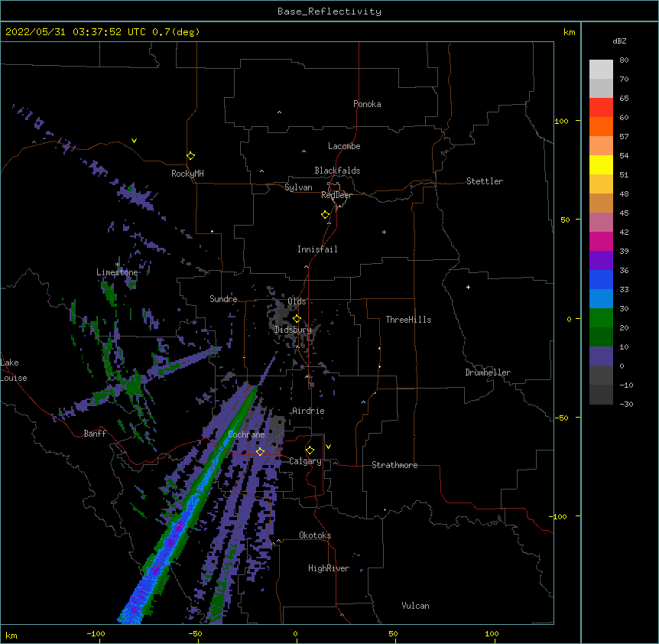Click the Limestone label
Screen dimensions: 659x644
point(117,272)
